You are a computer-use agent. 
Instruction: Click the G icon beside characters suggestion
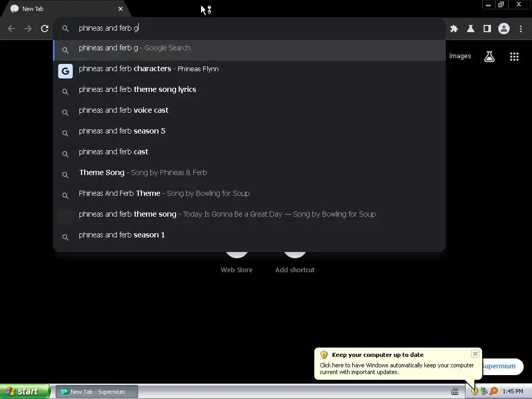(x=65, y=71)
